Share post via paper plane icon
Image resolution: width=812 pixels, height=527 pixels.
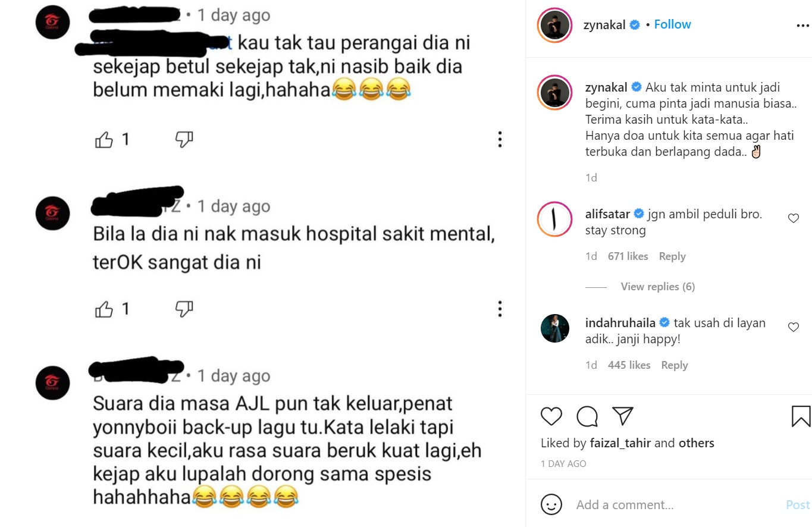(622, 416)
